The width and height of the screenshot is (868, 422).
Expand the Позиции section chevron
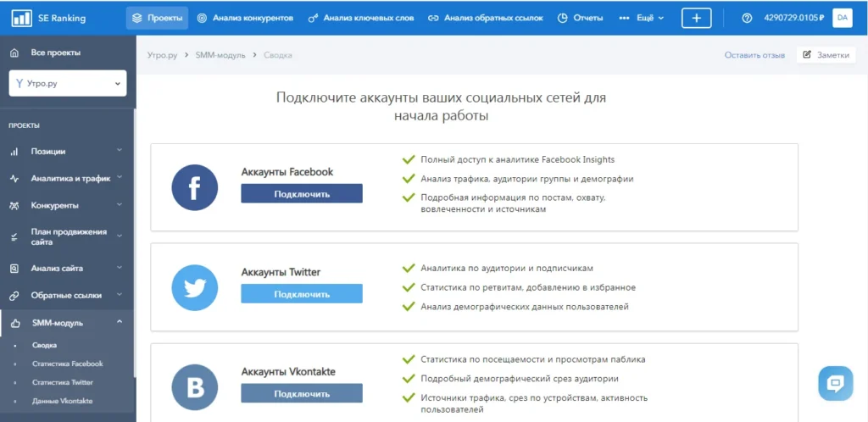(x=119, y=150)
